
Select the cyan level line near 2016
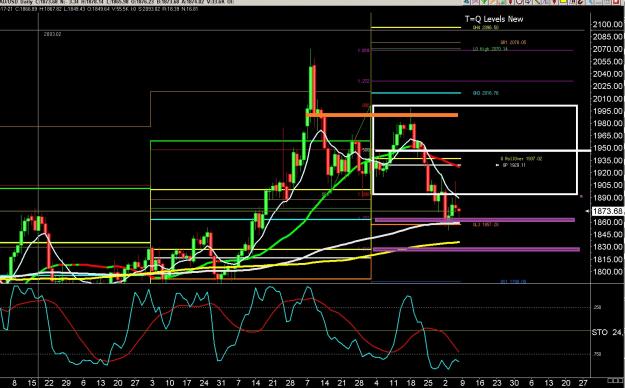point(416,93)
